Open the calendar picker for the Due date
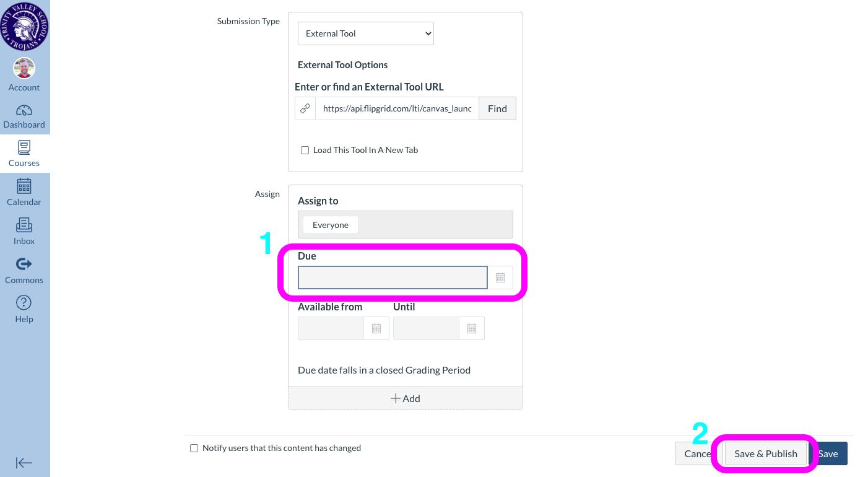Screen dimensions: 868x477 pyautogui.click(x=500, y=277)
